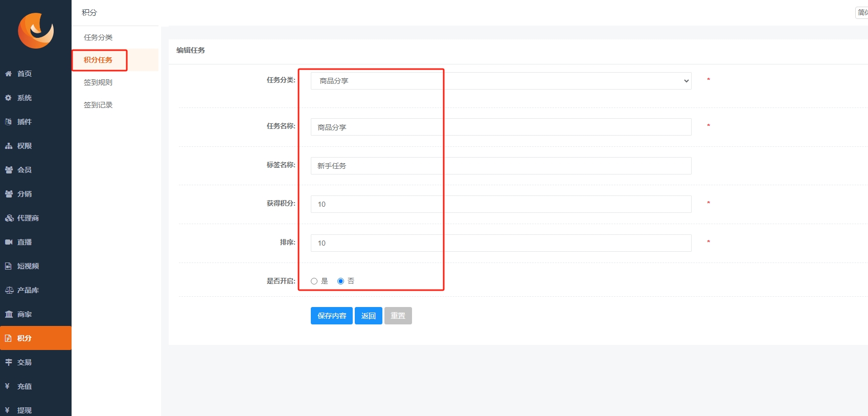Click the users icon beside 分销
Screen dimensions: 868x416
[9, 194]
